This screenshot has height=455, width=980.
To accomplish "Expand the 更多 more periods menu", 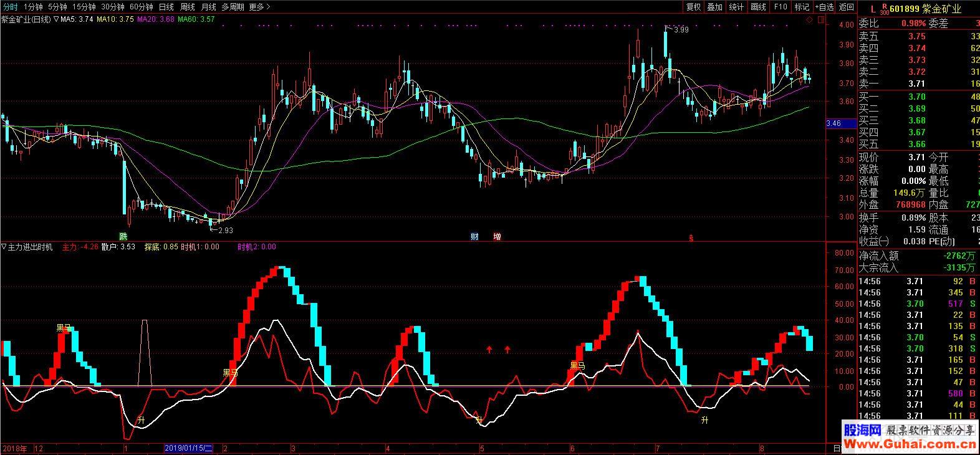I will [x=259, y=7].
